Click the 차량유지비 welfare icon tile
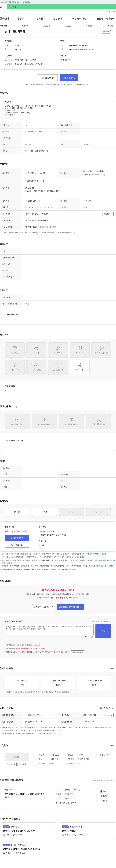 point(58,350)
